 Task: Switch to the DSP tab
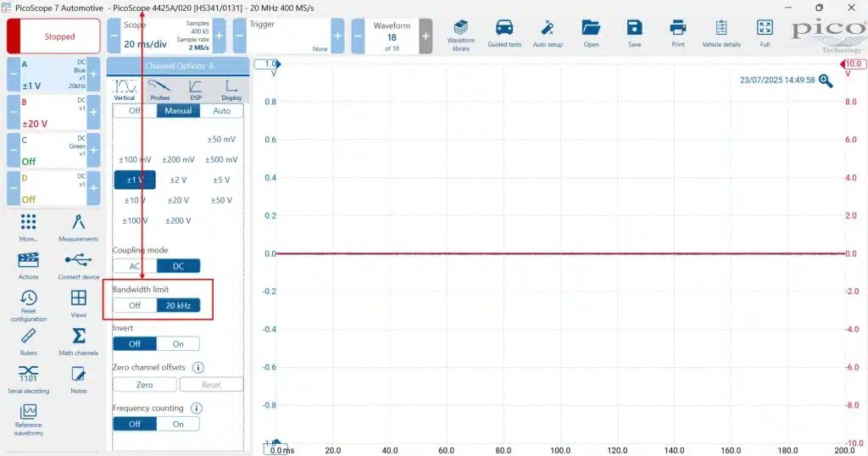click(196, 90)
